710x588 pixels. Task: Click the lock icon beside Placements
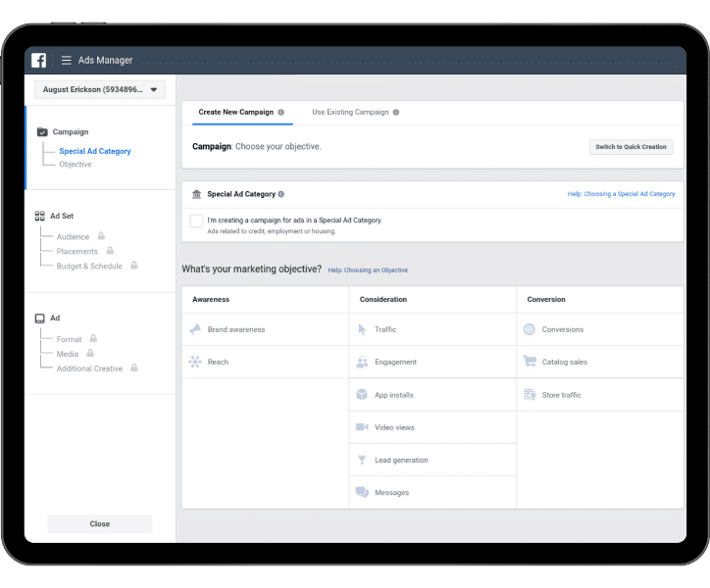coord(110,250)
